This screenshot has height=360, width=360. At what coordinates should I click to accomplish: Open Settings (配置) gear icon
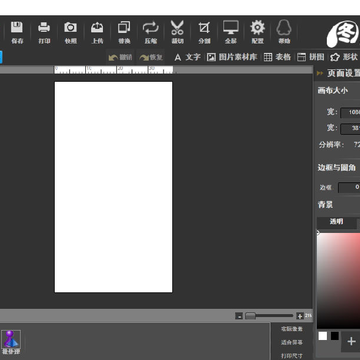click(257, 27)
